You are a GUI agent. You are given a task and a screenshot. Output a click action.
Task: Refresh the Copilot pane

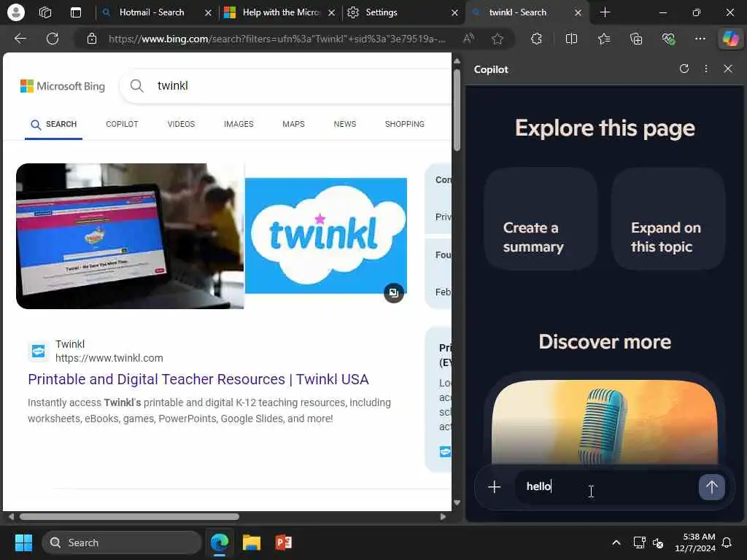tap(684, 69)
